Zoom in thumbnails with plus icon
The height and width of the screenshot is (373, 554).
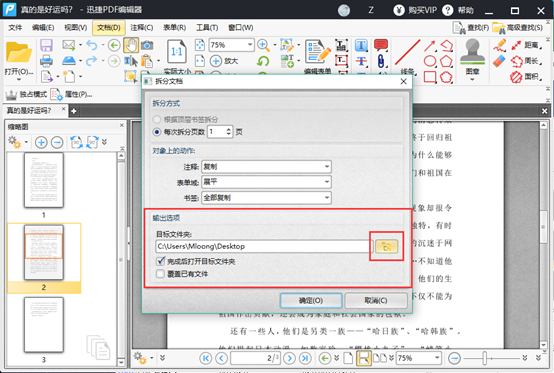41,142
